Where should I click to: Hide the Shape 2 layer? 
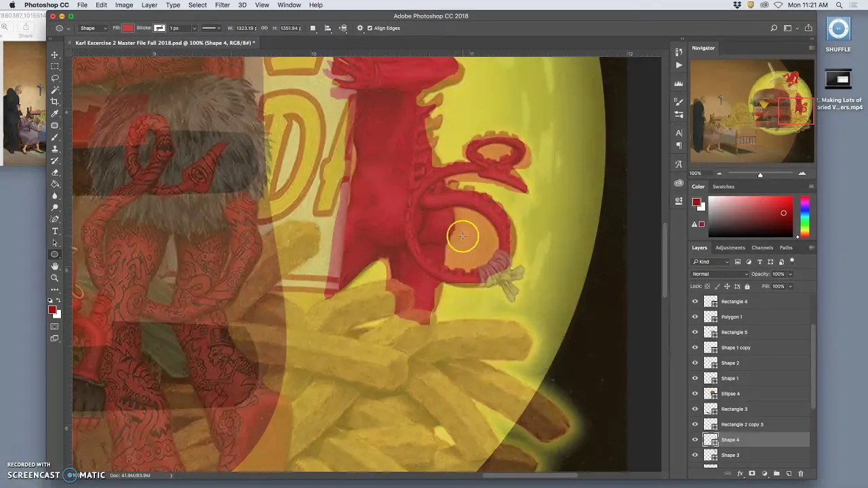click(694, 363)
